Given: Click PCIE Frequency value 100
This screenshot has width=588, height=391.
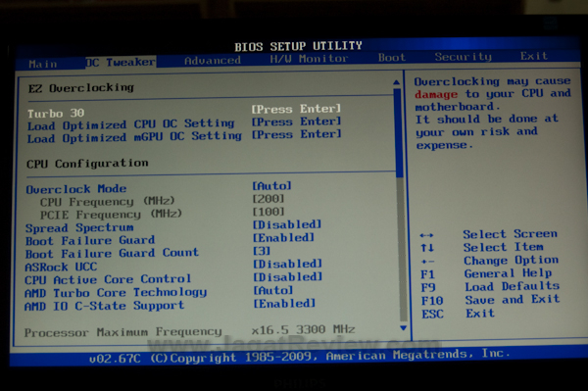Looking at the screenshot, I should [x=269, y=212].
